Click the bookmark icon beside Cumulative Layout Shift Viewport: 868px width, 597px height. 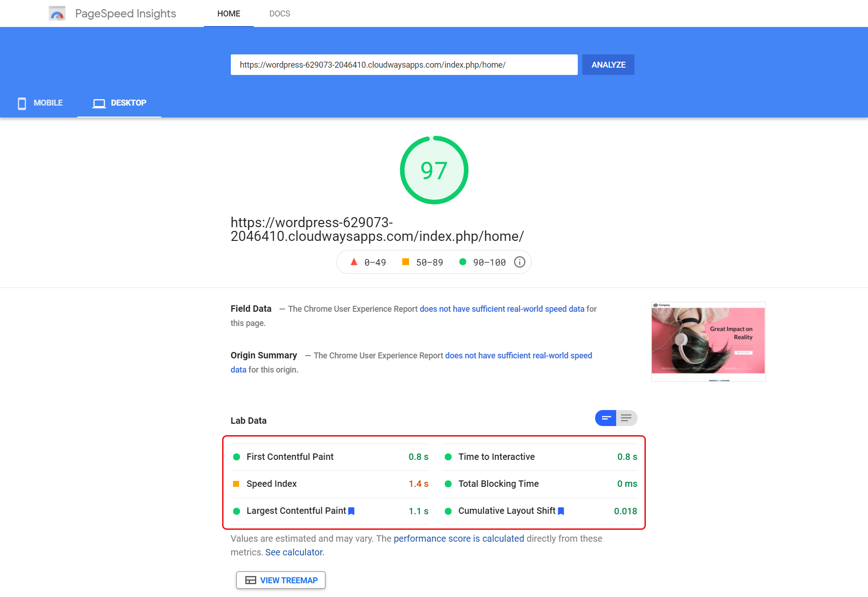pos(561,511)
